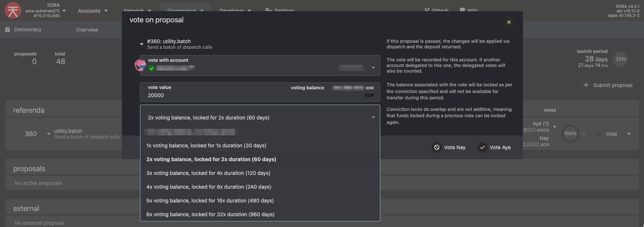Click the Vote button on referendum 360

click(x=608, y=134)
